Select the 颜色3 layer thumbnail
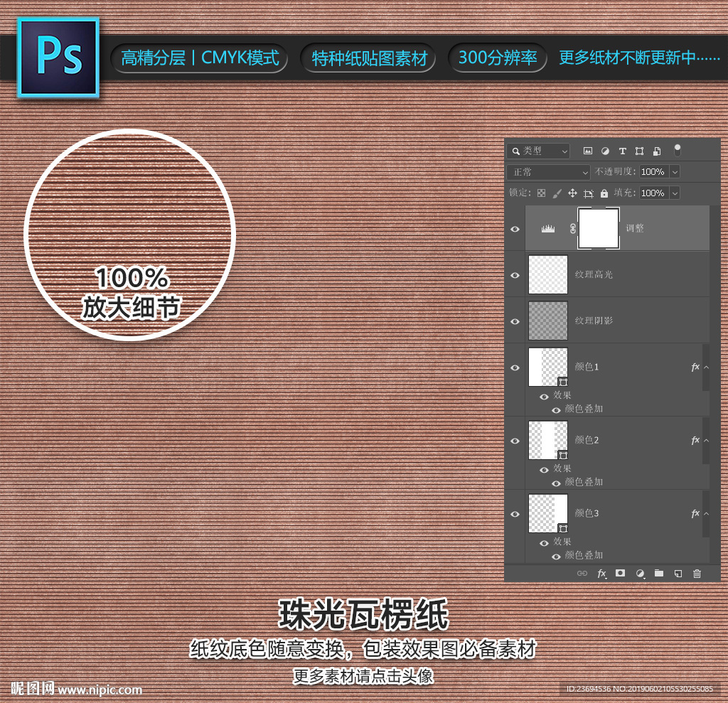This screenshot has height=703, width=728. [x=548, y=513]
